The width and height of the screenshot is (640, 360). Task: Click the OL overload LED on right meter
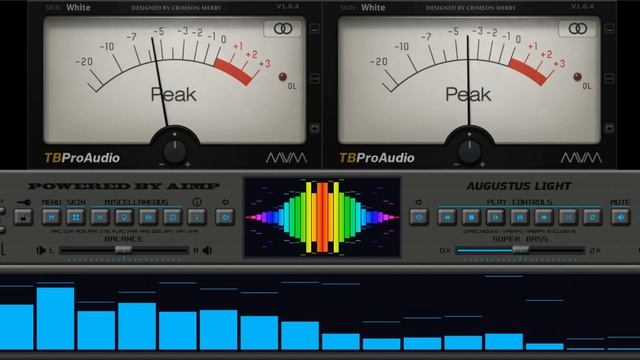pos(577,77)
